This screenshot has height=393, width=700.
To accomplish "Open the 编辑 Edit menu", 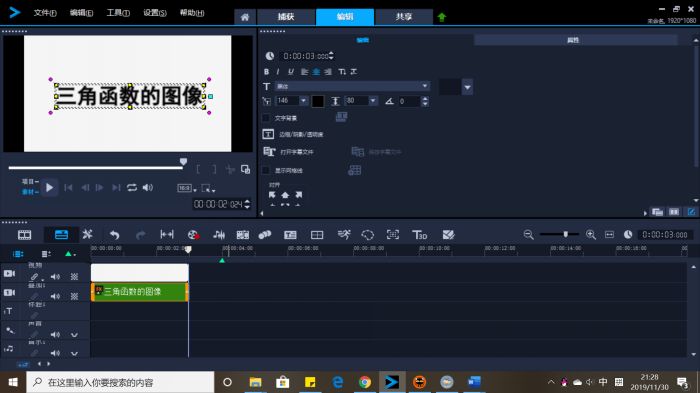I will 81,13.
